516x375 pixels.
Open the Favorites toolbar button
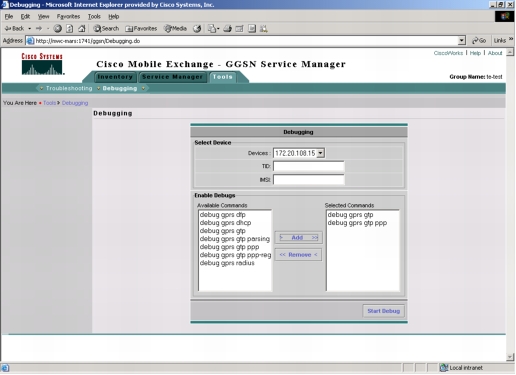coord(141,29)
